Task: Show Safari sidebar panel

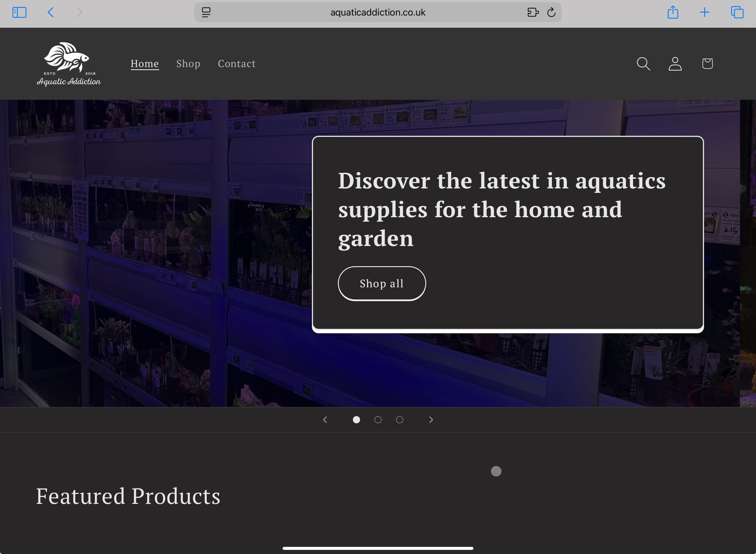Action: [x=19, y=12]
